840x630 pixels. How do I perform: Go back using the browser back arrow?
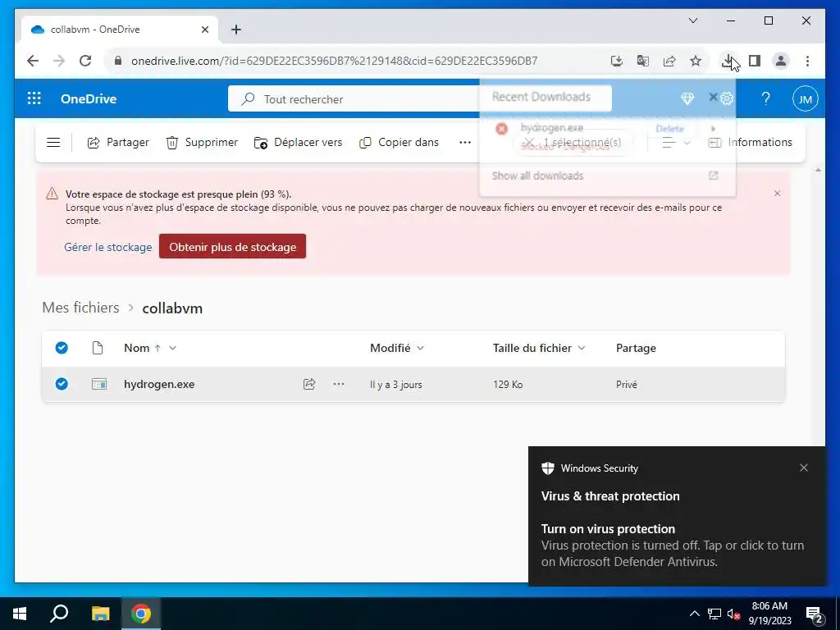coord(33,61)
